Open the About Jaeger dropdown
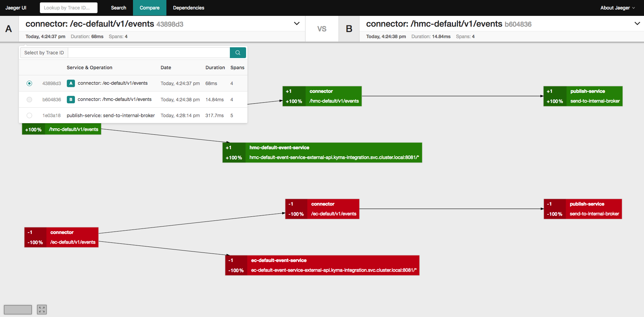Image resolution: width=644 pixels, height=317 pixels. [617, 7]
